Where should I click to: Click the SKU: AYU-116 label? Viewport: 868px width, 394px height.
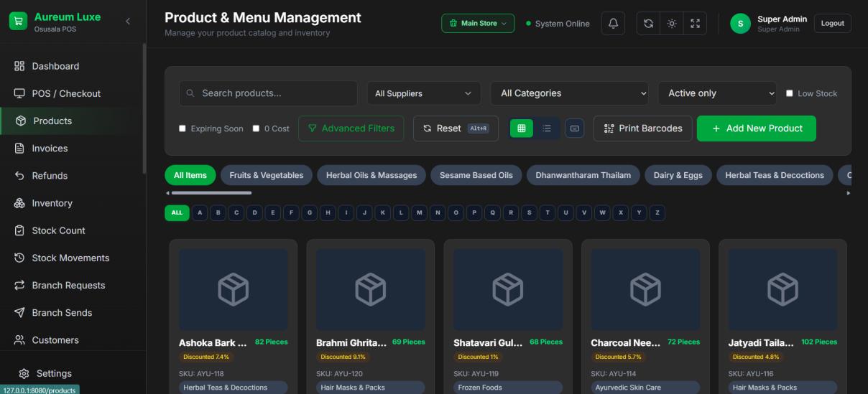tap(751, 374)
